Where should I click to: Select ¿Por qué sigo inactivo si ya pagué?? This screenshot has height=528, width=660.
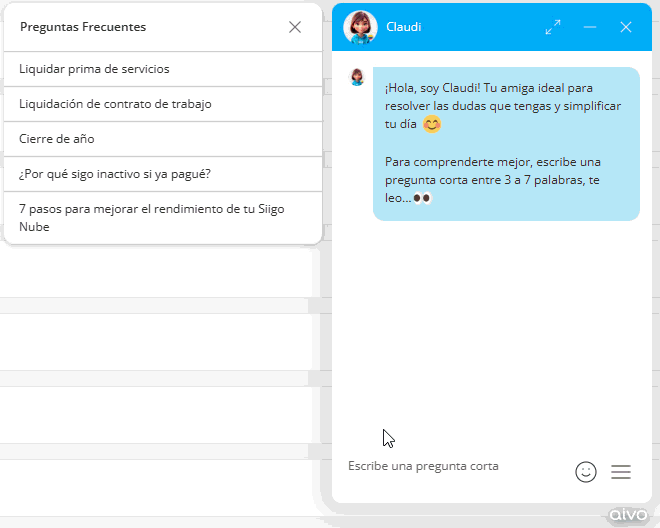[x=163, y=174]
